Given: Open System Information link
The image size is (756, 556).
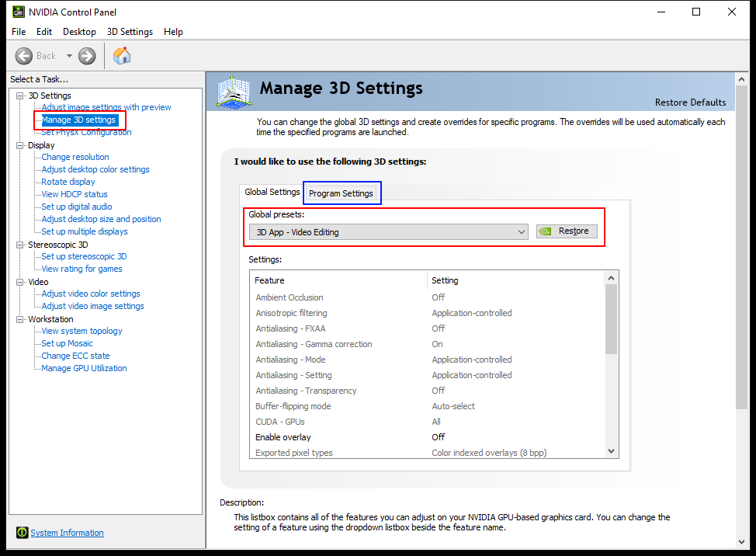Looking at the screenshot, I should coord(67,533).
